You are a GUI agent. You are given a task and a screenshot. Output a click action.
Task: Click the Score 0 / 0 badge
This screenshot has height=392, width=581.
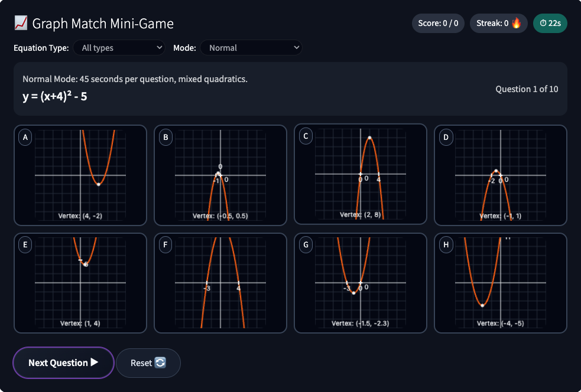(438, 24)
